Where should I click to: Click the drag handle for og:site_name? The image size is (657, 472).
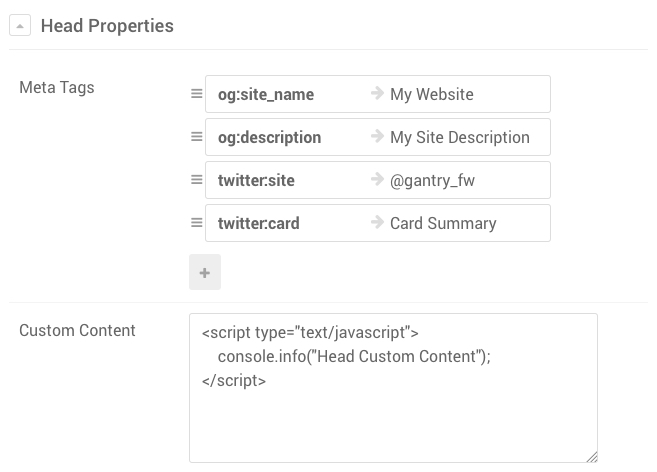click(196, 94)
